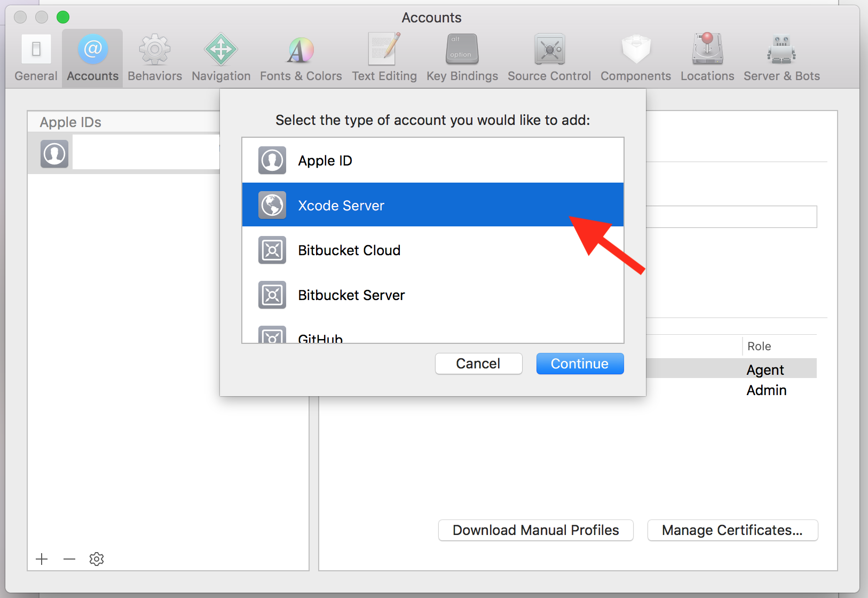
Task: Open the Key Bindings preferences pane
Action: [x=462, y=58]
